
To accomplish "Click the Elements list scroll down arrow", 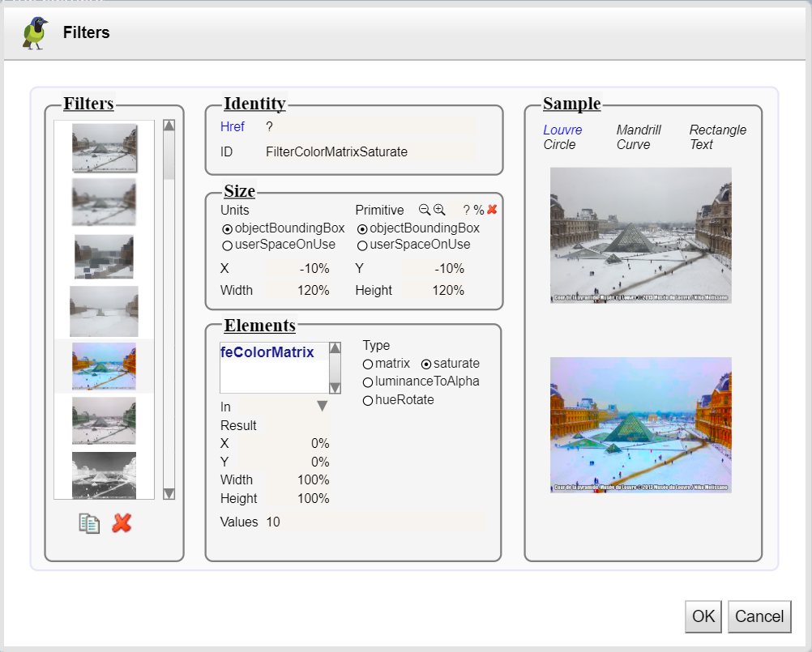I will tap(335, 388).
